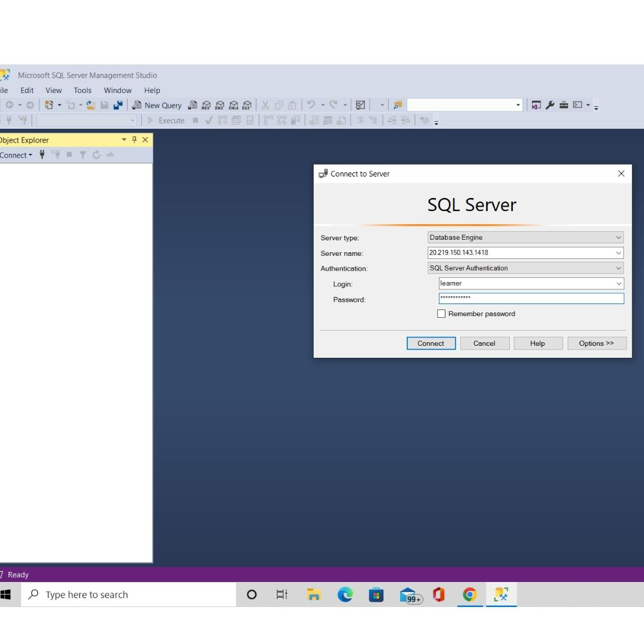Click the Windows search box
Screen dimensions: 644x644
(129, 595)
